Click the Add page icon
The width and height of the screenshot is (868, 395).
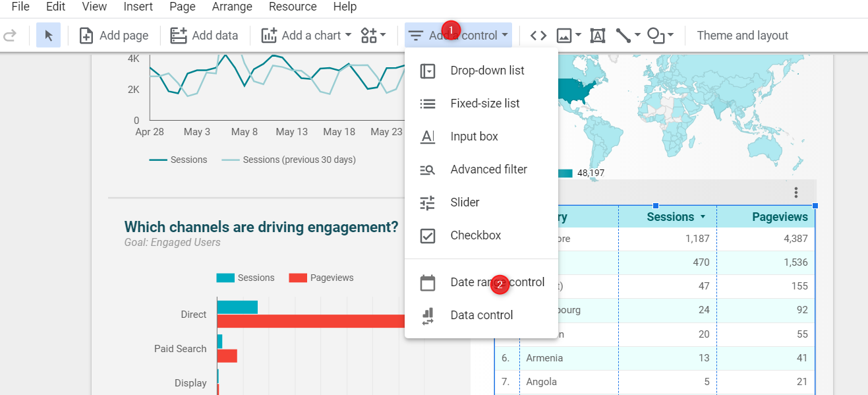point(86,34)
